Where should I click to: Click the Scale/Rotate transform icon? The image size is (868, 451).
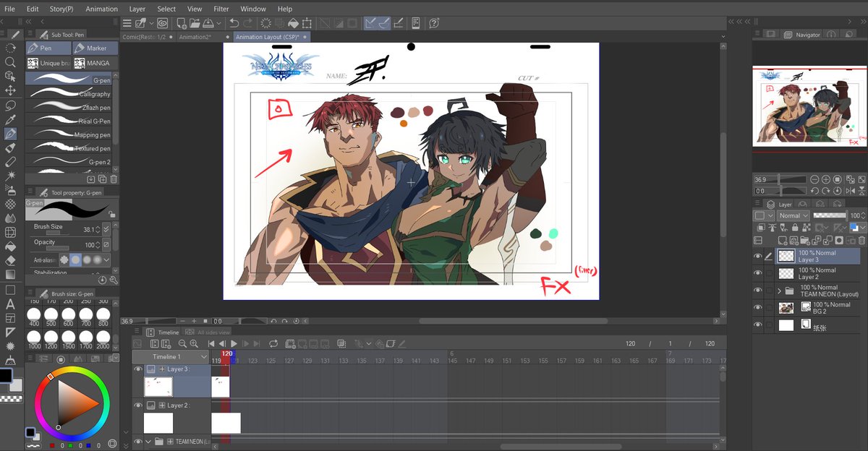coord(307,23)
